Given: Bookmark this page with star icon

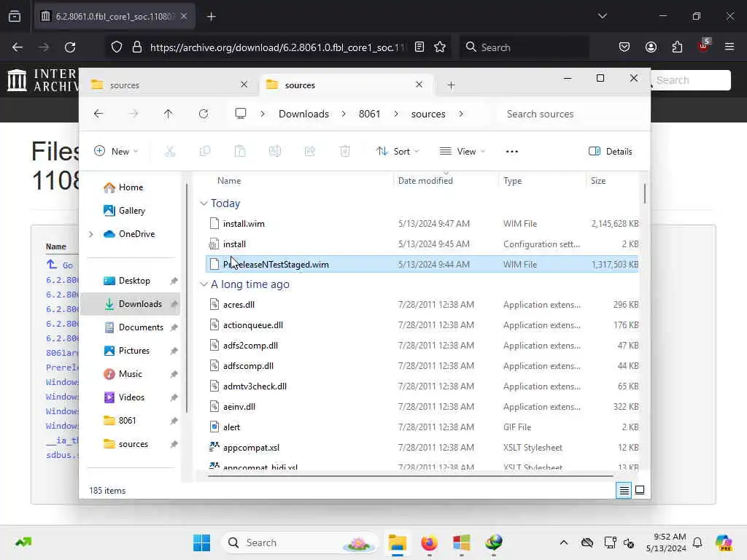Looking at the screenshot, I should [x=440, y=47].
